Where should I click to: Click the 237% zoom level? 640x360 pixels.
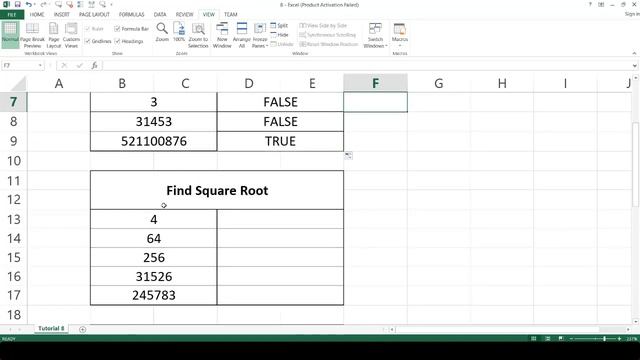point(632,339)
